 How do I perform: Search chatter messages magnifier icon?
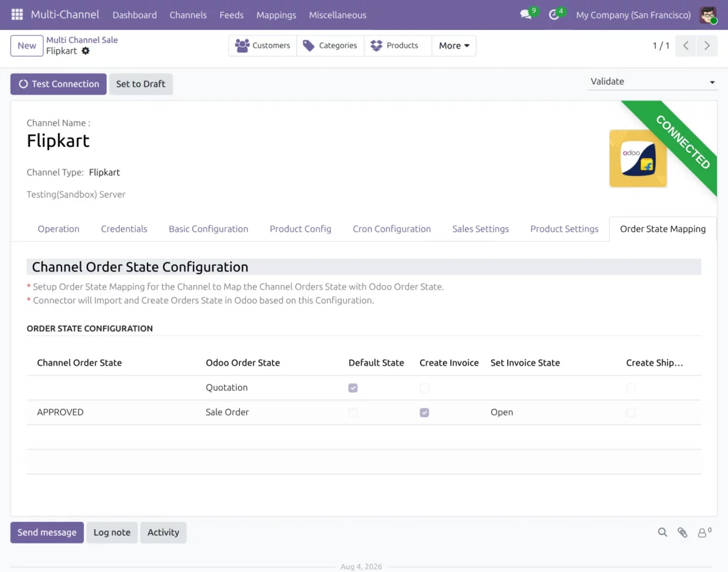[x=662, y=533]
